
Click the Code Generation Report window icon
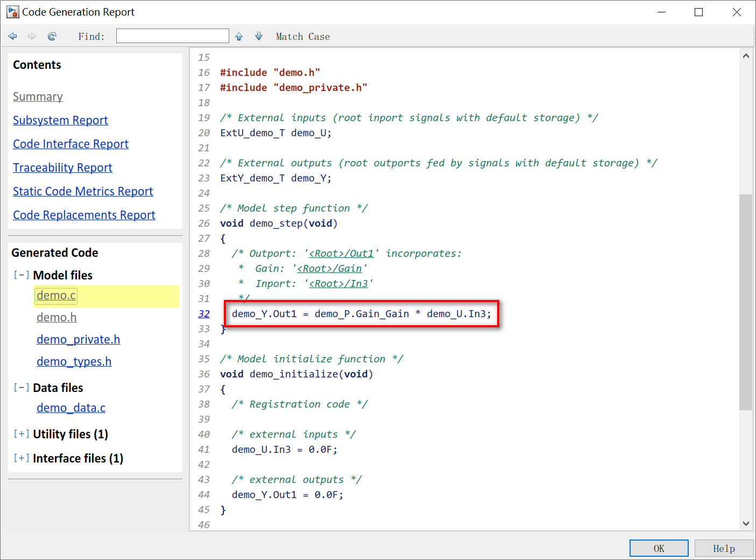click(13, 12)
